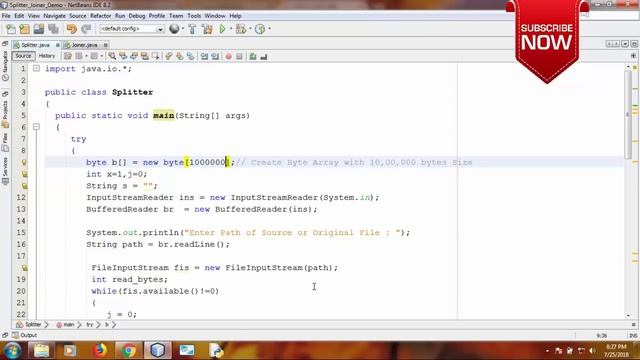This screenshot has height=360, width=640.
Task: Click the Comment icon at the editor toolbar end
Action: [264, 56]
